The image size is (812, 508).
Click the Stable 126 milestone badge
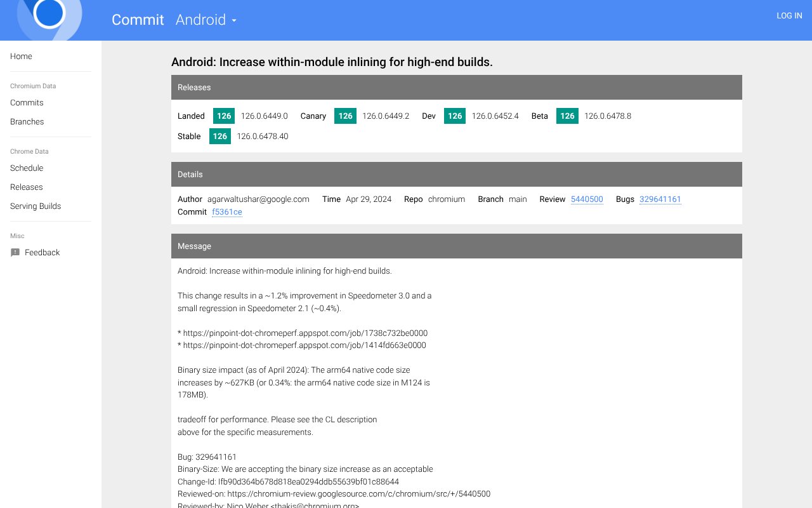(x=220, y=137)
